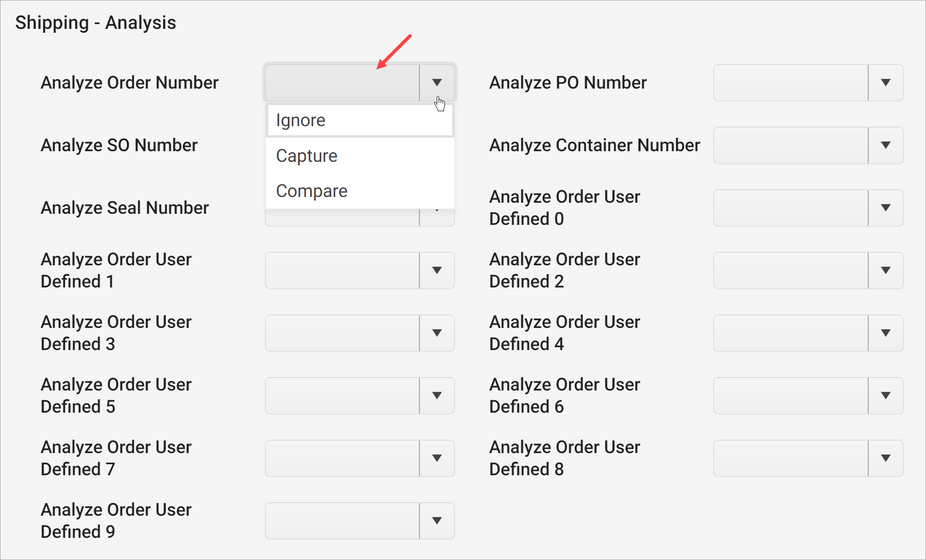The image size is (926, 560).
Task: Expand the Analyze Order User Defined 8 dropdown
Action: (x=886, y=458)
